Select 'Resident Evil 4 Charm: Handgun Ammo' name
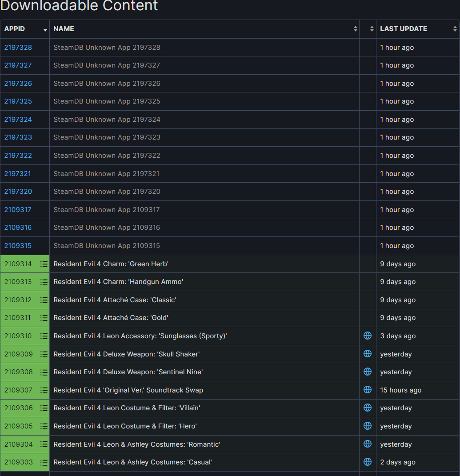Screen dimensions: 460x476 (x=118, y=282)
